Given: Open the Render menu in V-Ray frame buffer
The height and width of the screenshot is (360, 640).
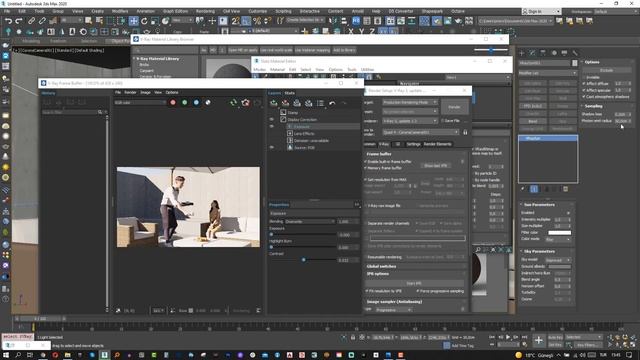Looking at the screenshot, I should [x=130, y=92].
